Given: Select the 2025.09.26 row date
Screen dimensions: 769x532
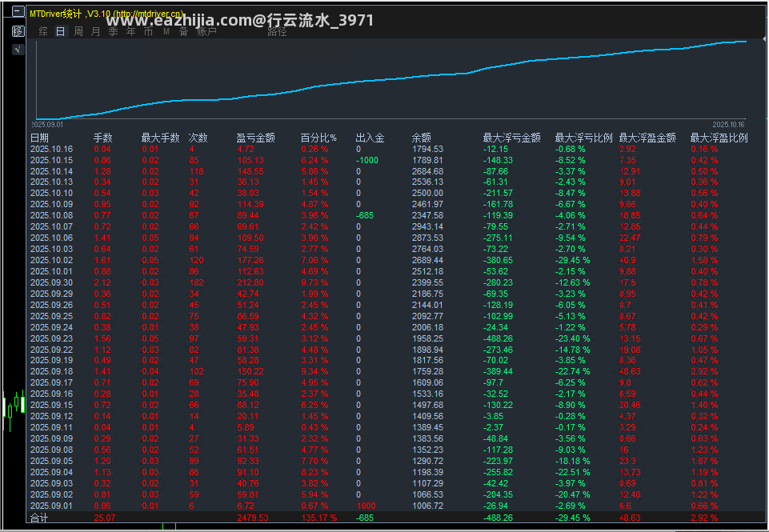Looking at the screenshot, I should [x=51, y=305].
